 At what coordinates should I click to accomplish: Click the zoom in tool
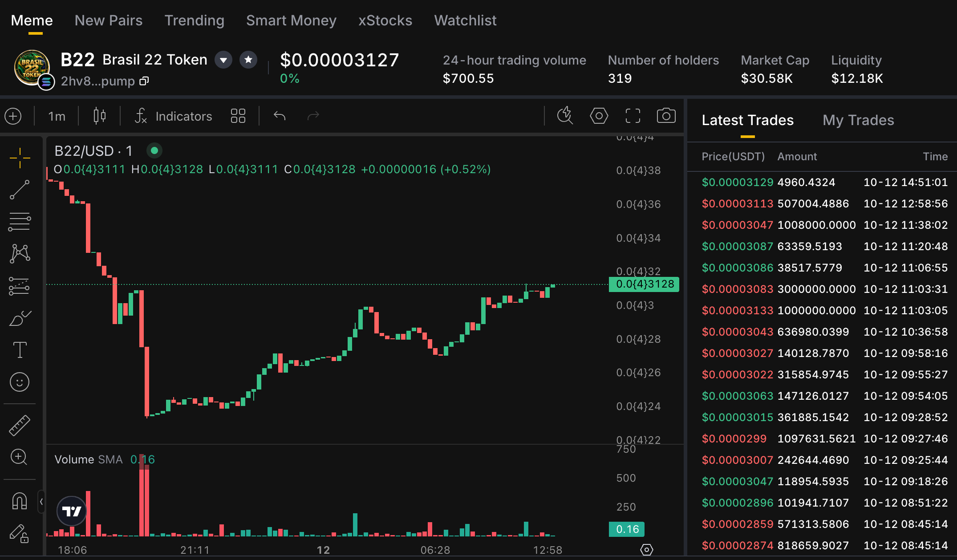[x=20, y=457]
